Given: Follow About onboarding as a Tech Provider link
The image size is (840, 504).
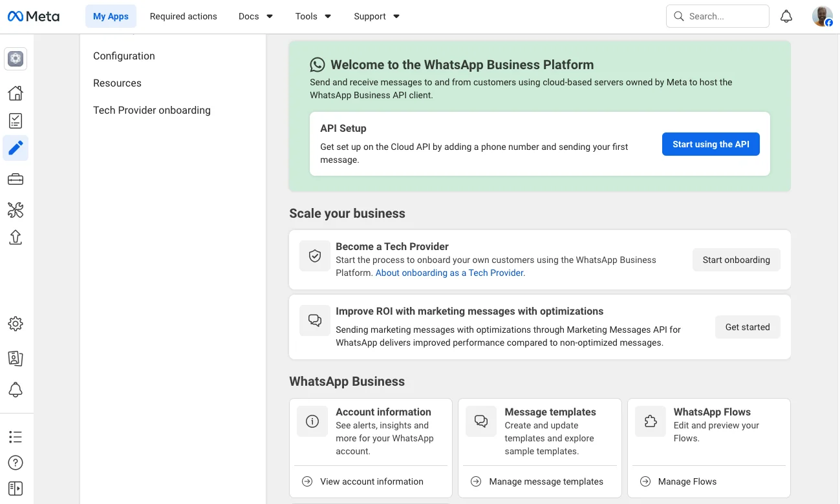Looking at the screenshot, I should [449, 273].
